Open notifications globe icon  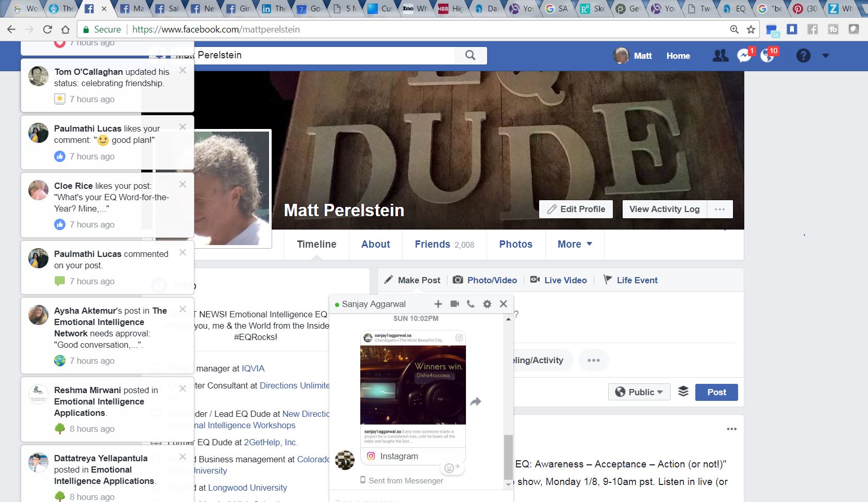pyautogui.click(x=767, y=56)
